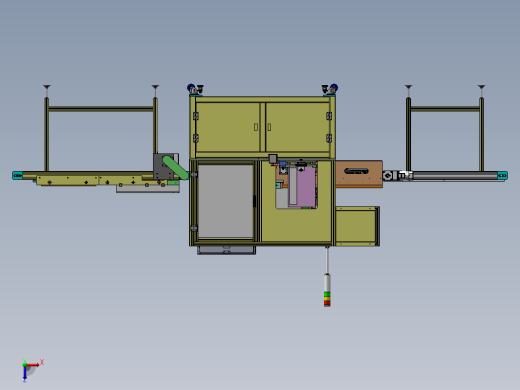Select the left cabinet door handle
Viewport: 520px width, 390px height.
256,127
